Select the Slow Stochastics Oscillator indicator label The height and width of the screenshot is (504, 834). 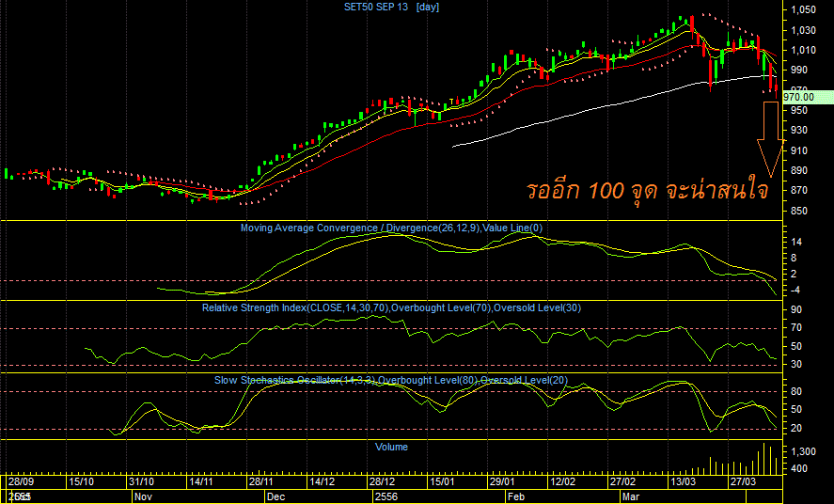pos(391,380)
